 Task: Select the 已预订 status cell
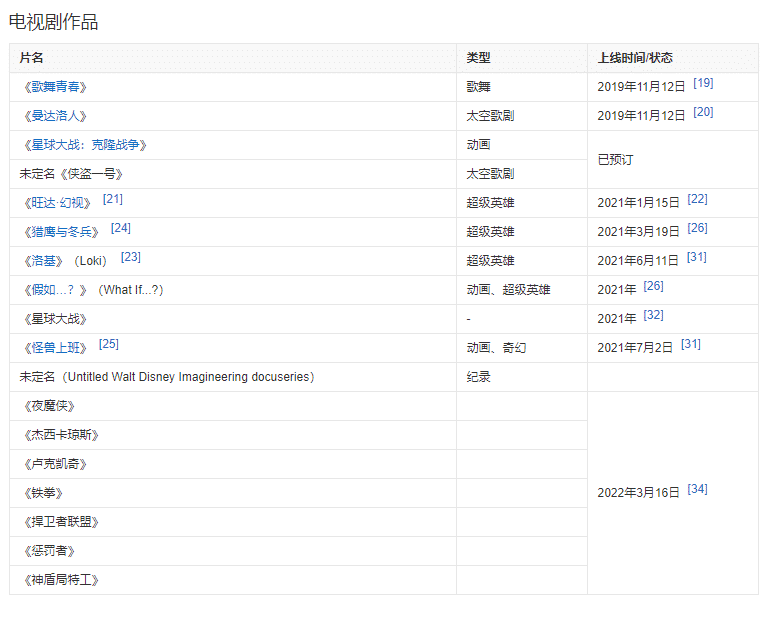(x=673, y=160)
